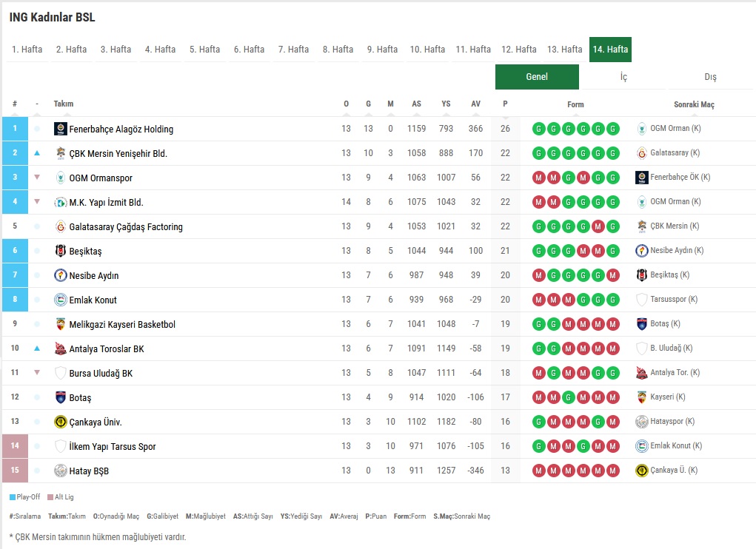Click ÇBK Mersin (K) next-match logo

point(642,226)
